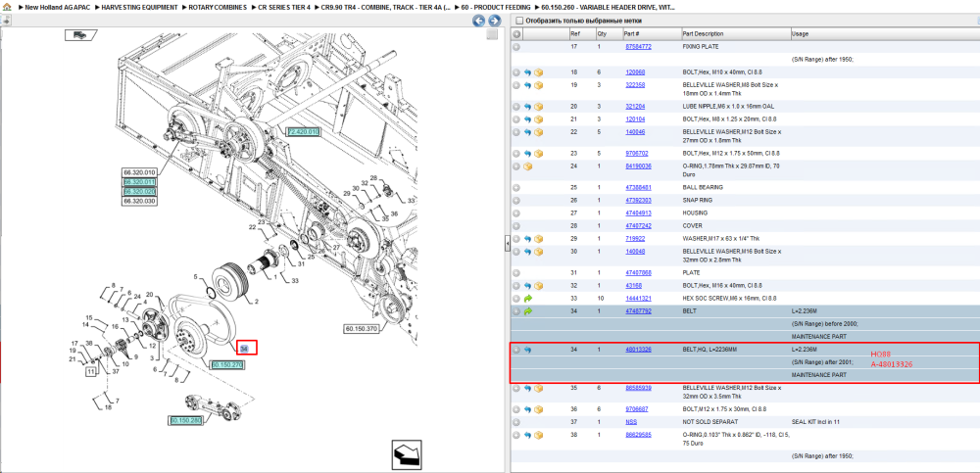The image size is (980, 473).
Task: Click package icon for washer 719922
Action: pos(538,239)
